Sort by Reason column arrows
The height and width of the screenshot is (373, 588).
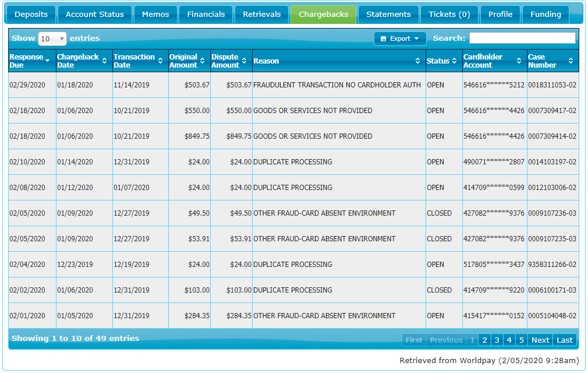(417, 61)
